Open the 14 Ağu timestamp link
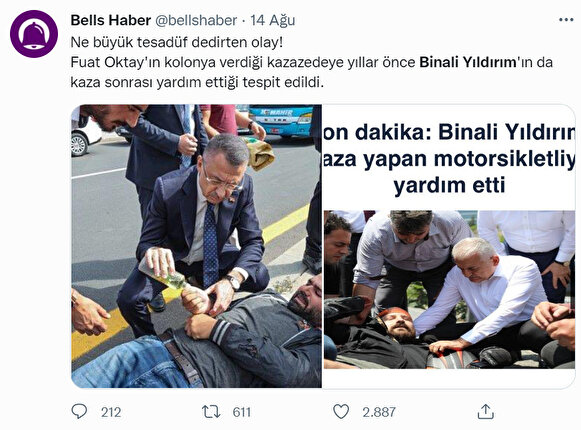The height and width of the screenshot is (430, 581). [x=273, y=20]
